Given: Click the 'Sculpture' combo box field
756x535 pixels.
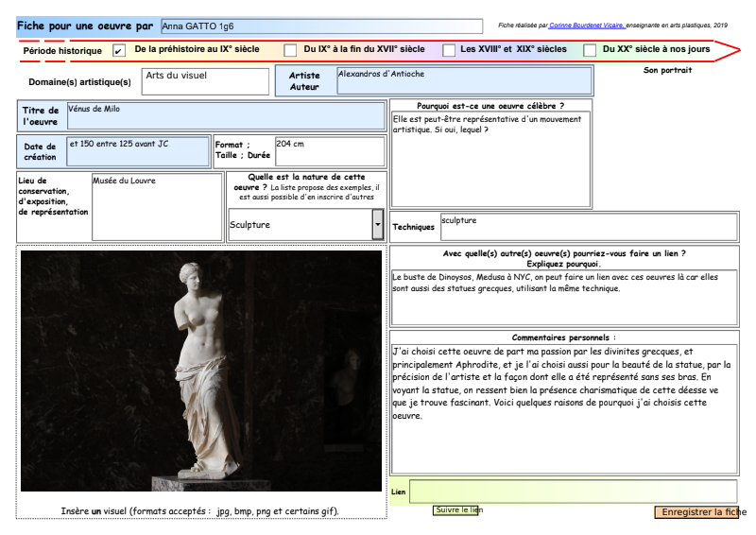Looking at the screenshot, I should (300, 224).
